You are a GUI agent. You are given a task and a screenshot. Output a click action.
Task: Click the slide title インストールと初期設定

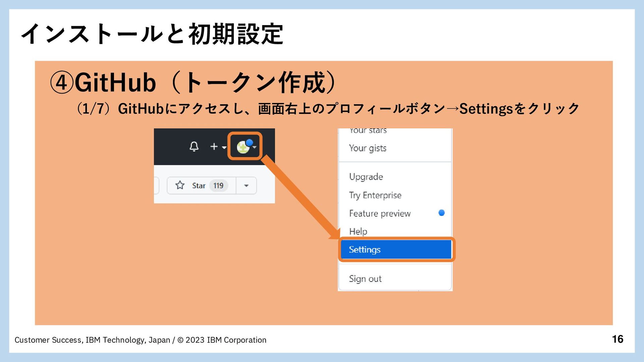pos(152,34)
